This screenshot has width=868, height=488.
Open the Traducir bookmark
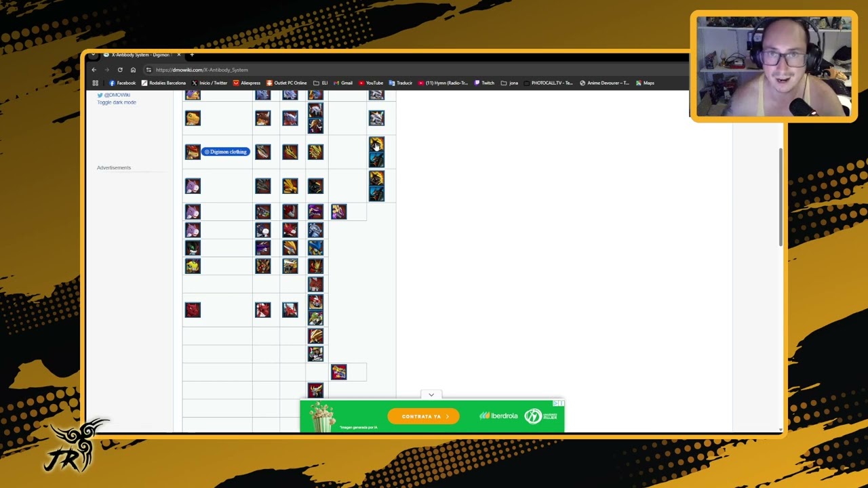click(x=401, y=83)
